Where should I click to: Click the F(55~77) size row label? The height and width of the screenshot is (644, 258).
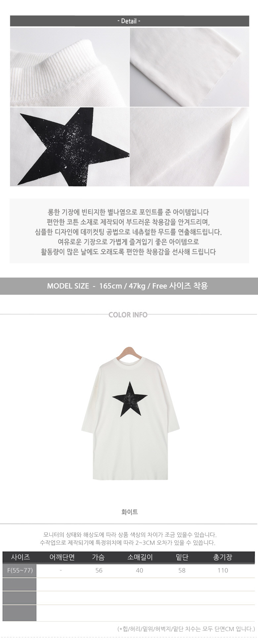(20, 570)
